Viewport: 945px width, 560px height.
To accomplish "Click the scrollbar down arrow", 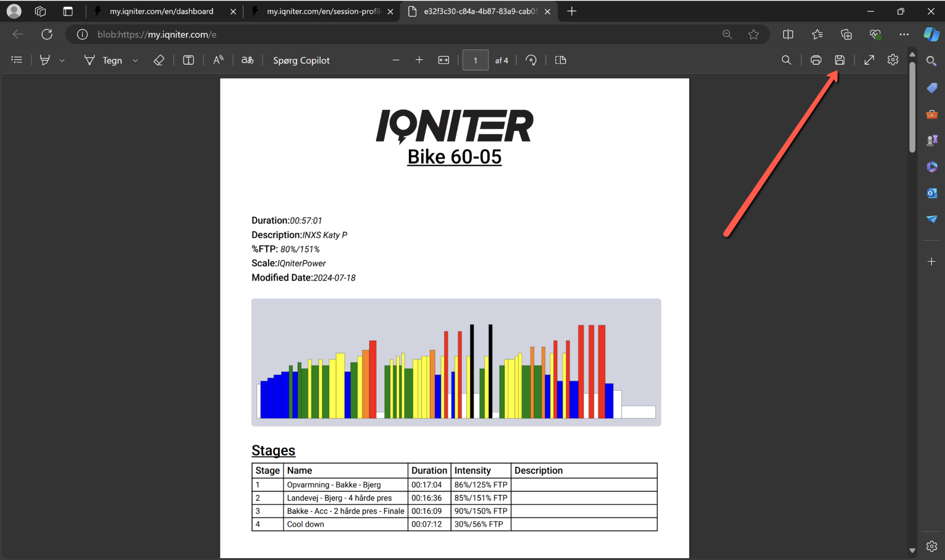I will pyautogui.click(x=912, y=550).
